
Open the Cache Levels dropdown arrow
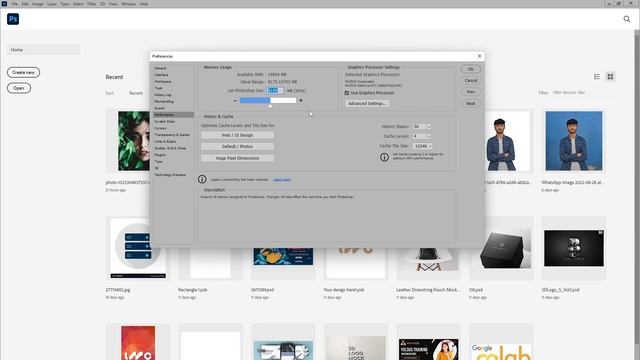click(429, 136)
